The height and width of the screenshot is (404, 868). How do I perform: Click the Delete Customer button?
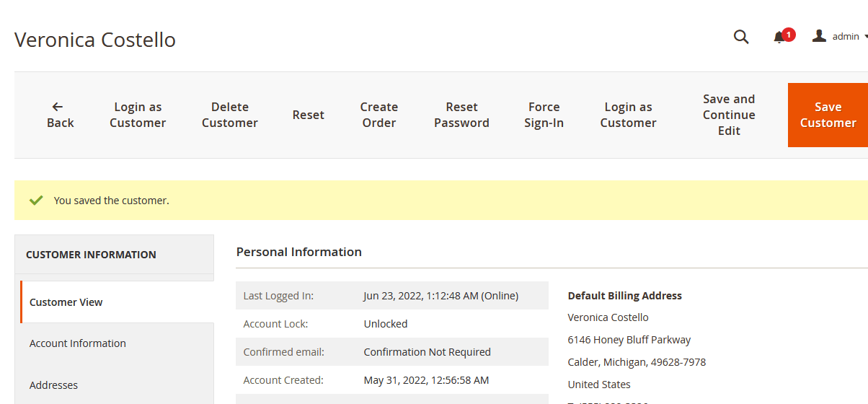coord(230,115)
